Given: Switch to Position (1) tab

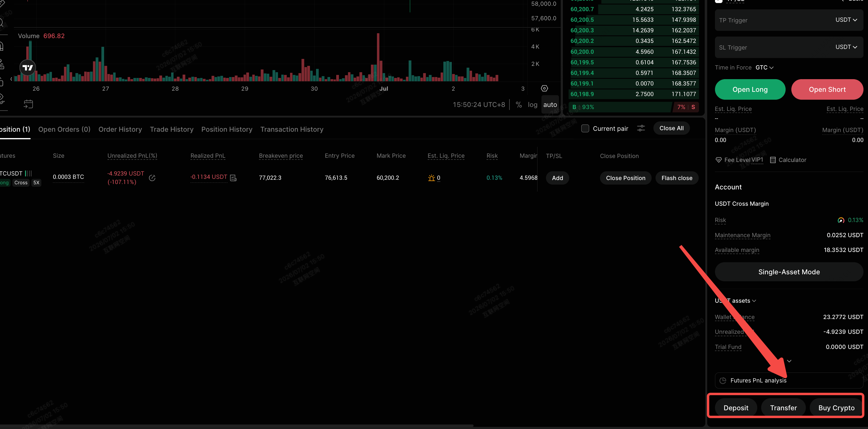Looking at the screenshot, I should pos(15,129).
